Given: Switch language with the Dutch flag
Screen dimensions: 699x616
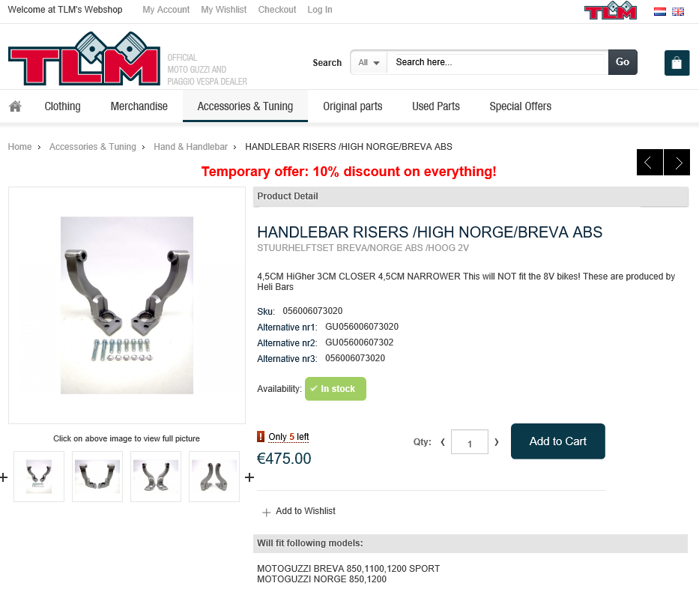Looking at the screenshot, I should pyautogui.click(x=660, y=11).
